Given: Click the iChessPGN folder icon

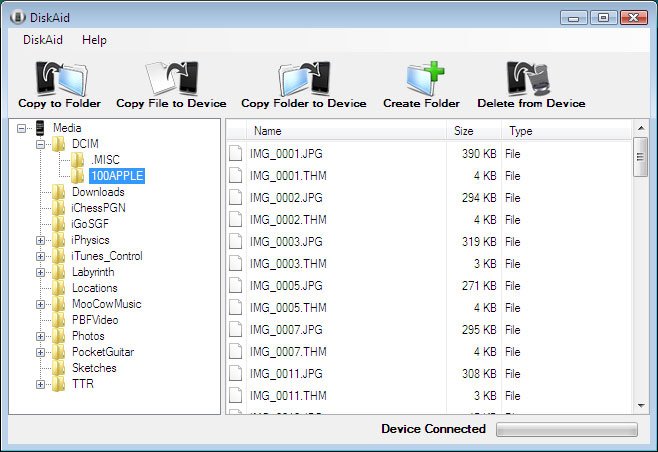Looking at the screenshot, I should click(x=59, y=208).
